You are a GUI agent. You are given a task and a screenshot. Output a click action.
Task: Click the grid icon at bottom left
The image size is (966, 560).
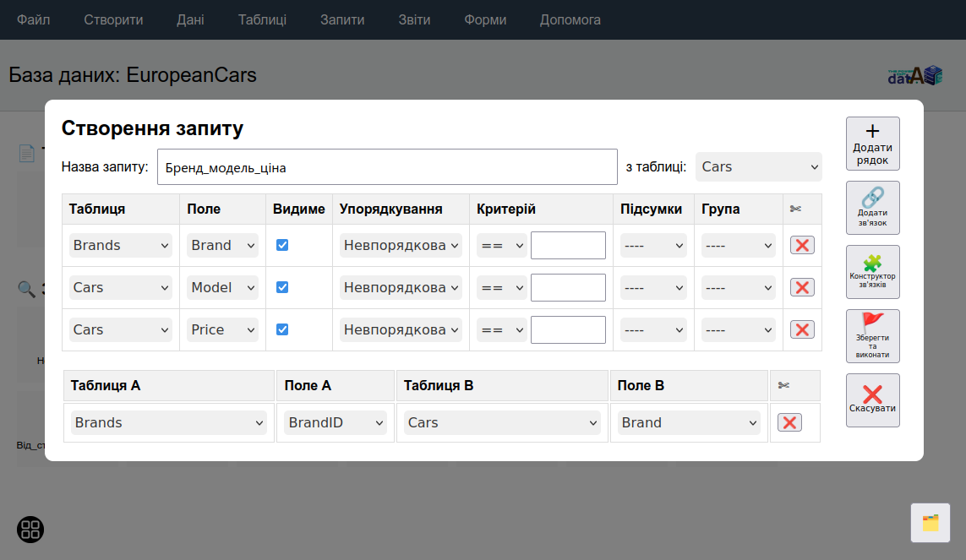(x=30, y=530)
